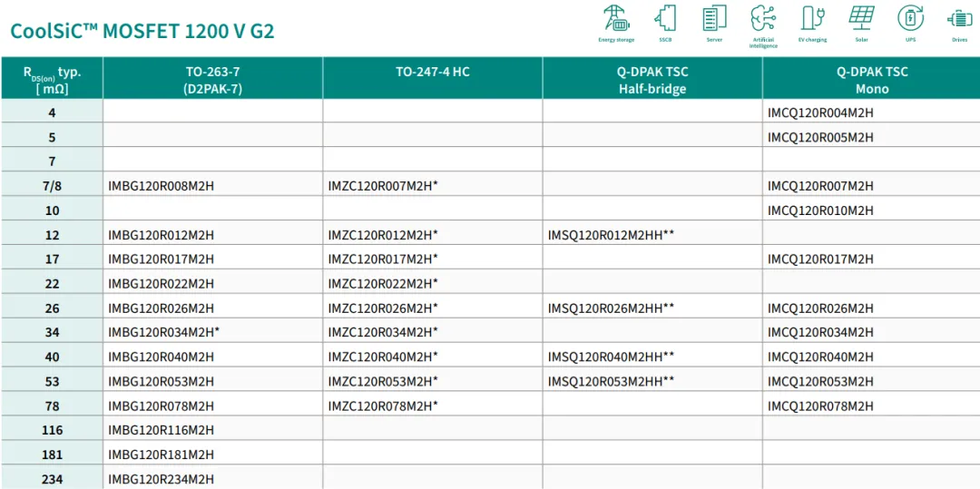Select part IMBG120R026M2H
This screenshot has height=489, width=980.
162,308
